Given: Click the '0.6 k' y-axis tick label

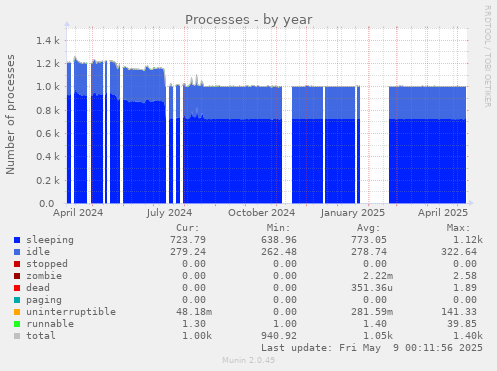Looking at the screenshot, I should 48,134.
